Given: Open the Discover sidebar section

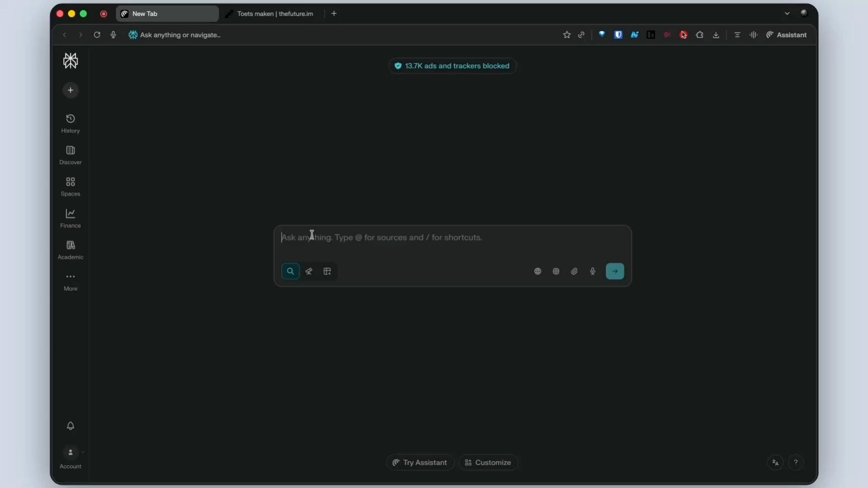Looking at the screenshot, I should pos(71,155).
